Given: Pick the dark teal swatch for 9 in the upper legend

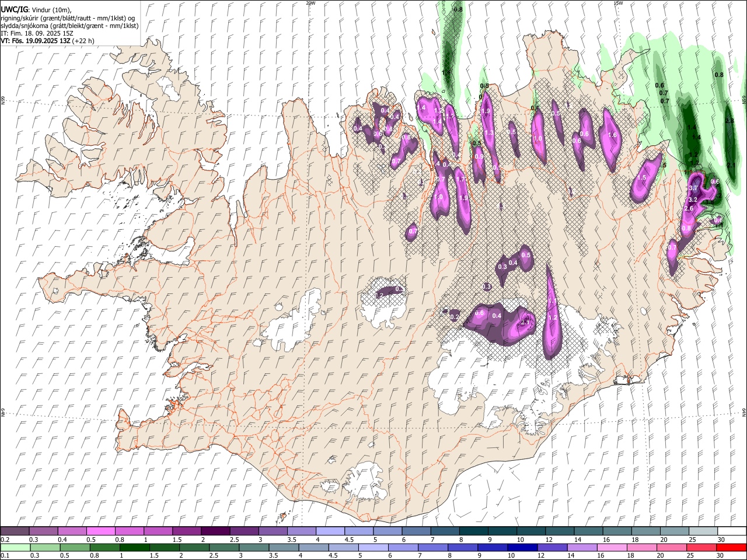Looking at the screenshot, I should [x=474, y=531].
